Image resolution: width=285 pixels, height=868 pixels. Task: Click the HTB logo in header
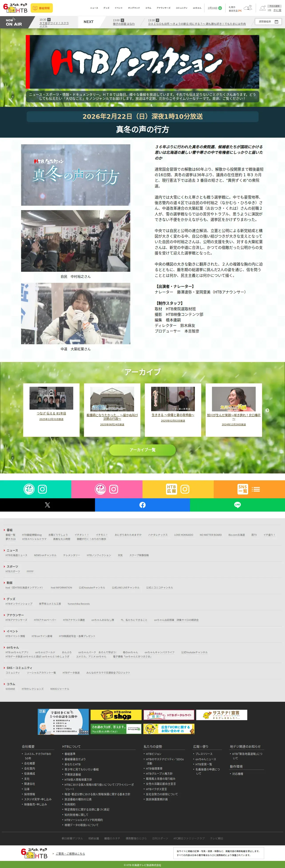15,8
